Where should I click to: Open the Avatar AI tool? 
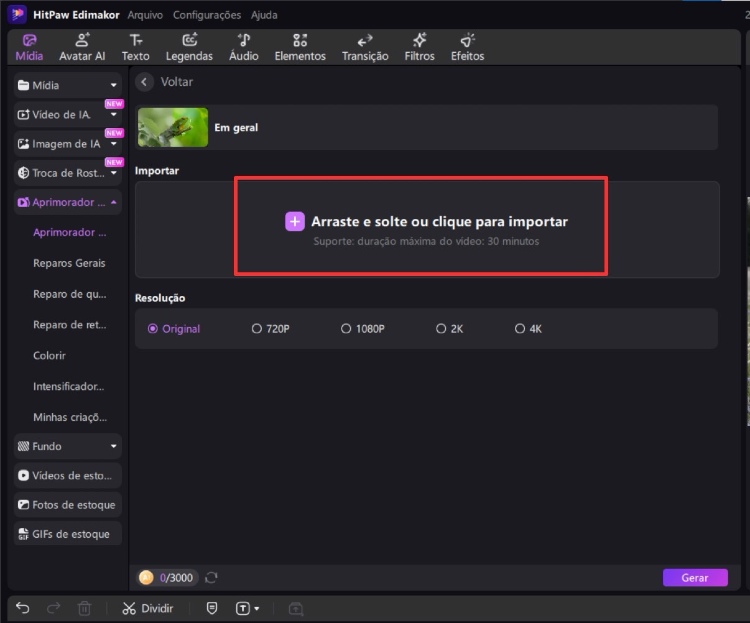click(x=82, y=47)
